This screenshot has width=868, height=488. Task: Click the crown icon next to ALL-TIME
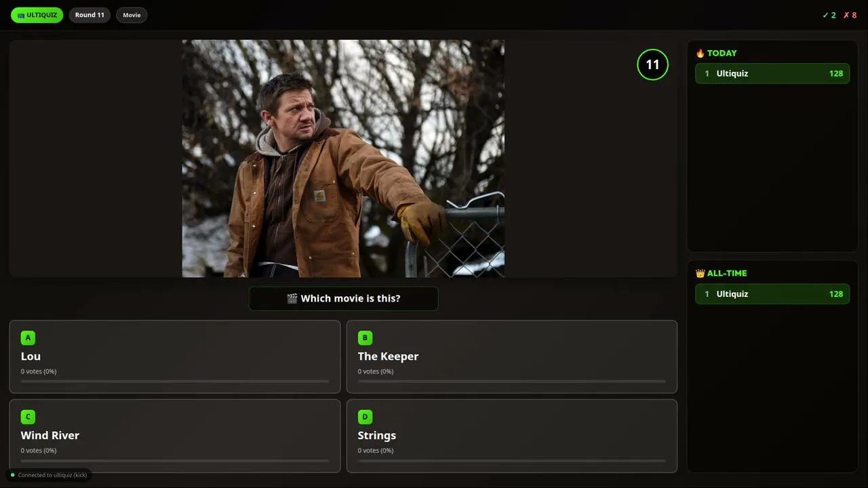click(700, 273)
